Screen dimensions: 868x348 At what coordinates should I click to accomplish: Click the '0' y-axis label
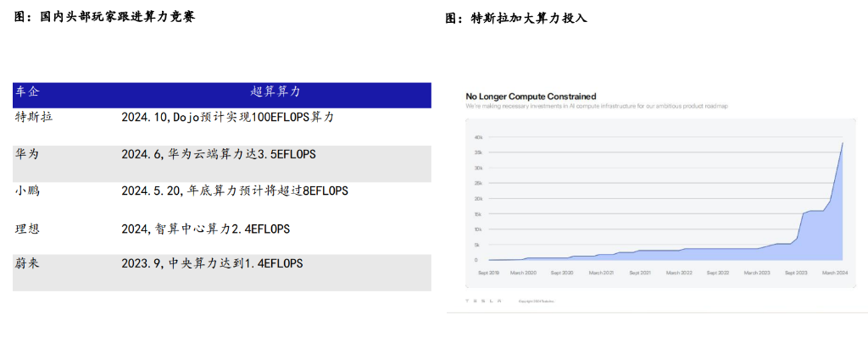476,260
